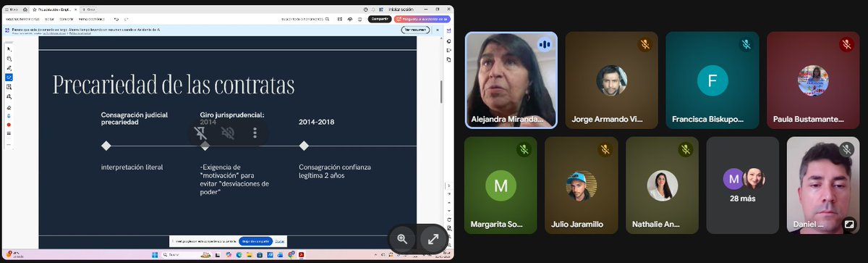Zoom into the shared presentation screen
This screenshot has width=868, height=263.
(402, 238)
